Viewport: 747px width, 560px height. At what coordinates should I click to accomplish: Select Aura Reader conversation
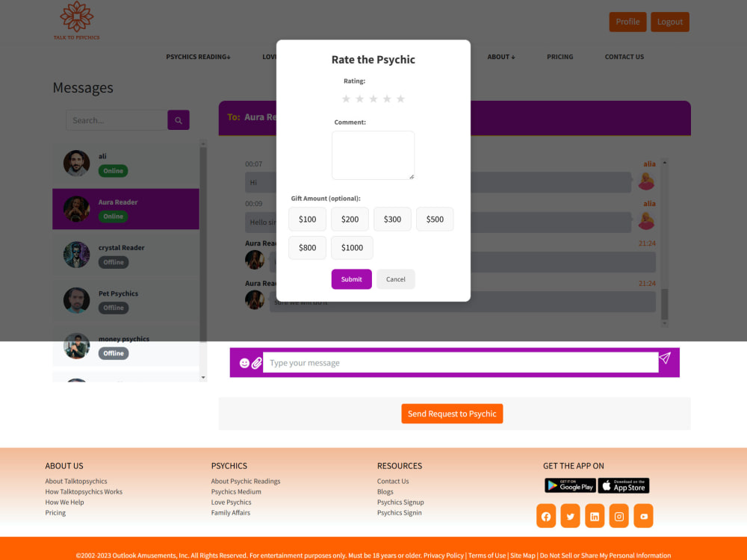click(x=125, y=209)
